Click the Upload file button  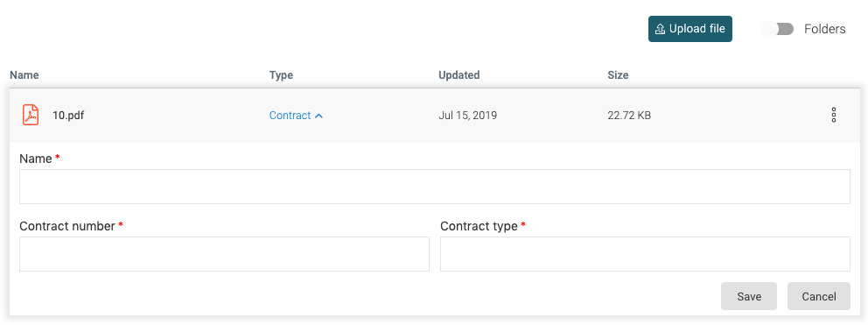click(690, 29)
